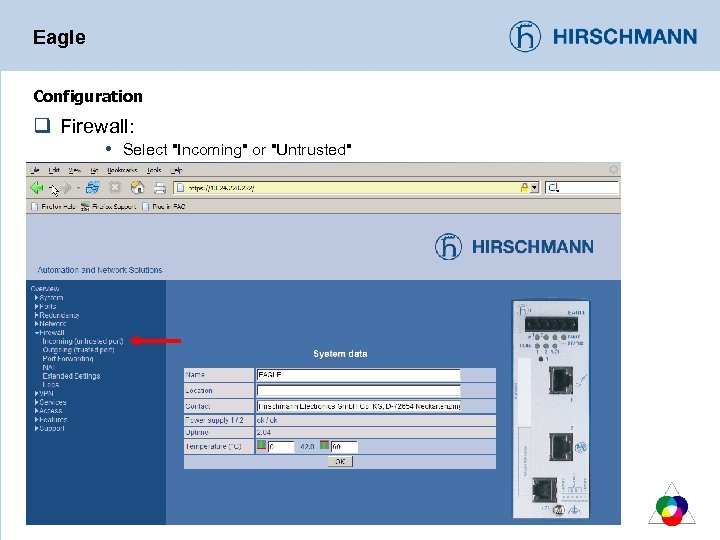Viewport: 720px width, 540px height.
Task: Click the green Back arrow in browser toolbar
Action: click(37, 188)
